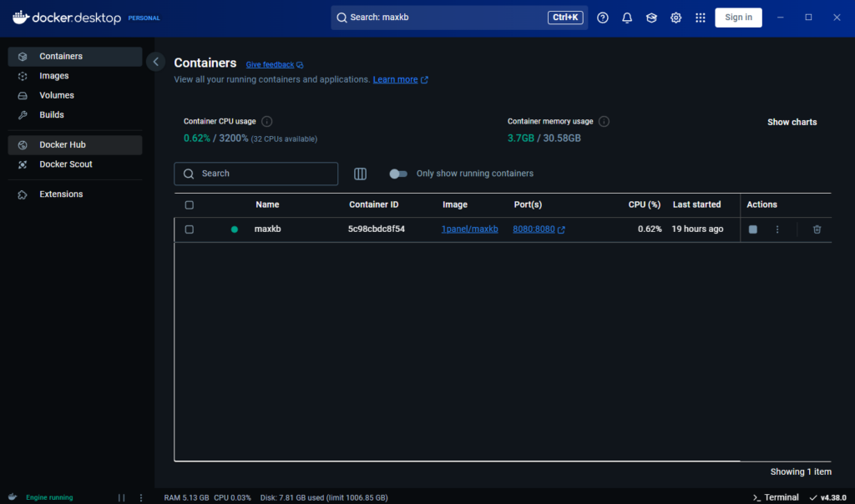Open the Containers sidebar section

[74, 56]
